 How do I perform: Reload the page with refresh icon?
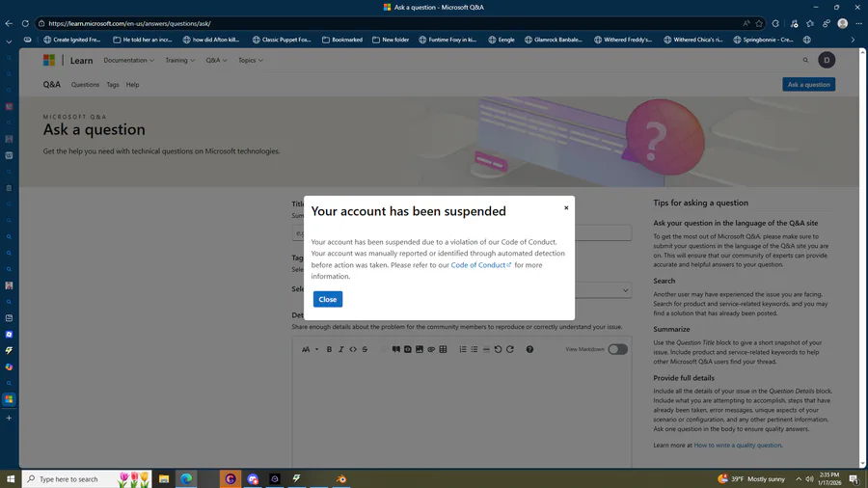[25, 23]
